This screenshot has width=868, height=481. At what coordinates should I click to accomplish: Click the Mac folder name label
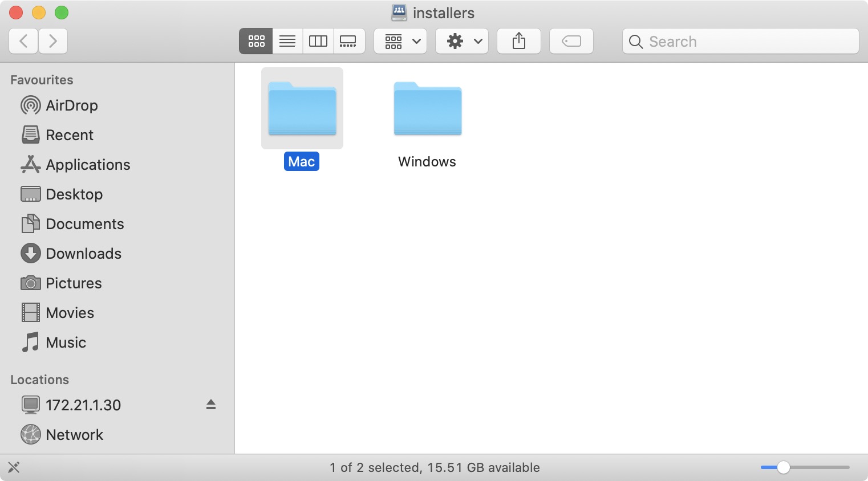pos(302,161)
